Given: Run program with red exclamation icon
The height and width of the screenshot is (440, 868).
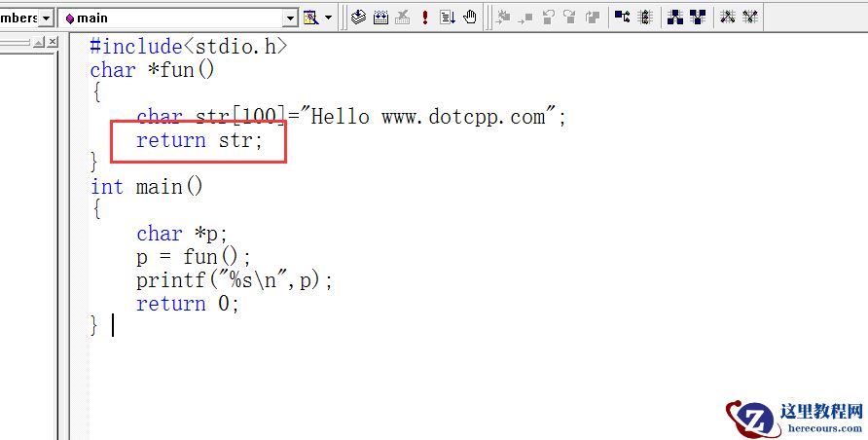Looking at the screenshot, I should click(424, 18).
